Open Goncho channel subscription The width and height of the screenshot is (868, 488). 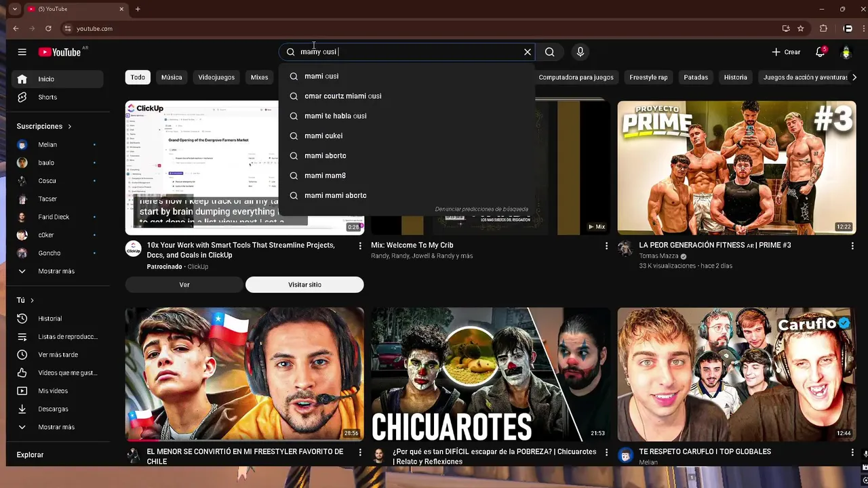tap(59, 253)
